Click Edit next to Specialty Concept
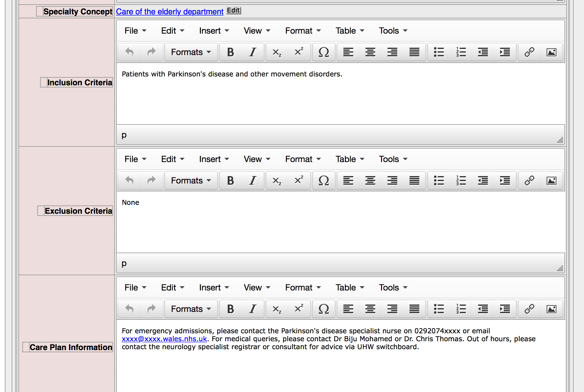Viewport: 584px width, 392px height. 233,10
